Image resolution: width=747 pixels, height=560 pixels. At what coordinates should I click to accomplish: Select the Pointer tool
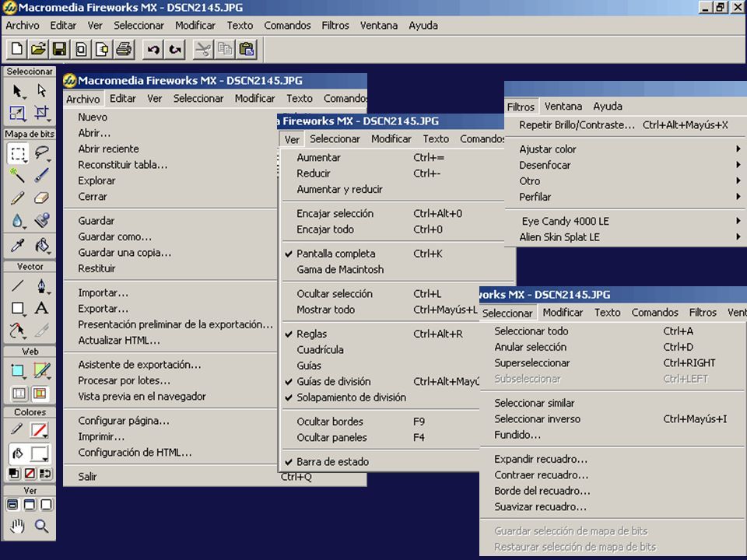pyautogui.click(x=18, y=90)
